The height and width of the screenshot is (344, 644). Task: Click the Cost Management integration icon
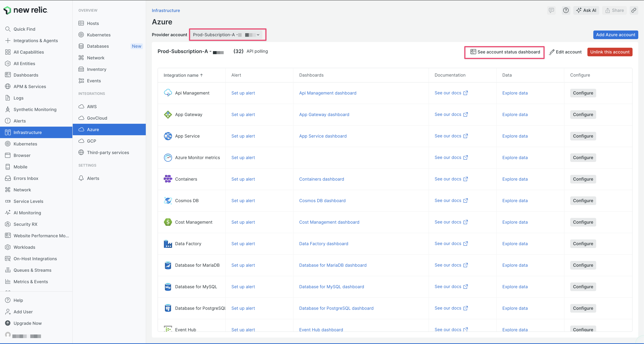[x=168, y=222]
